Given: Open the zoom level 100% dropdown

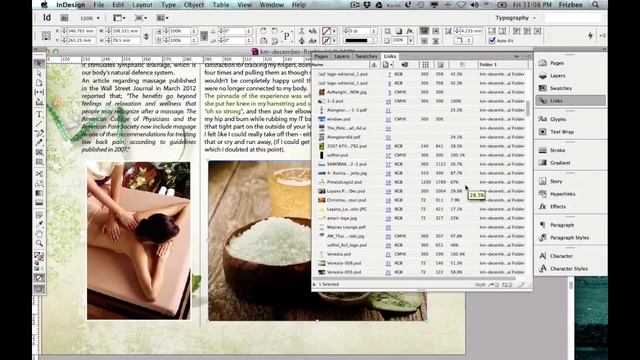Looking at the screenshot, I should (x=90, y=18).
